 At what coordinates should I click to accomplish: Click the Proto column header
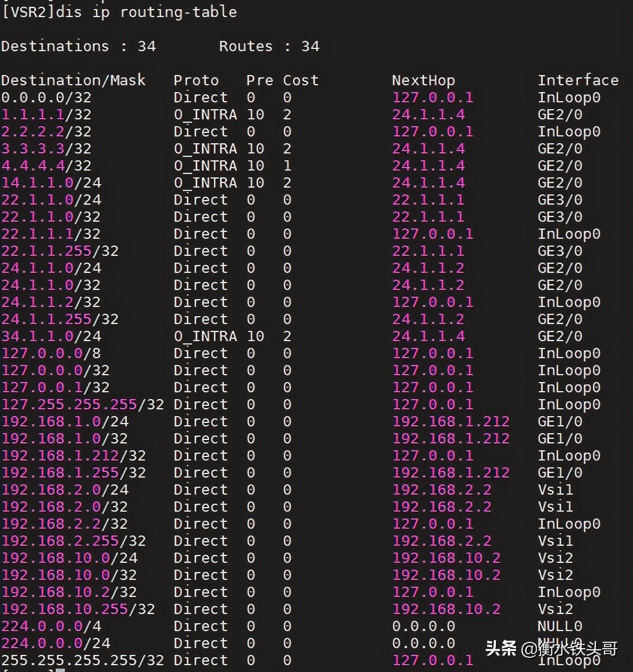[x=196, y=80]
